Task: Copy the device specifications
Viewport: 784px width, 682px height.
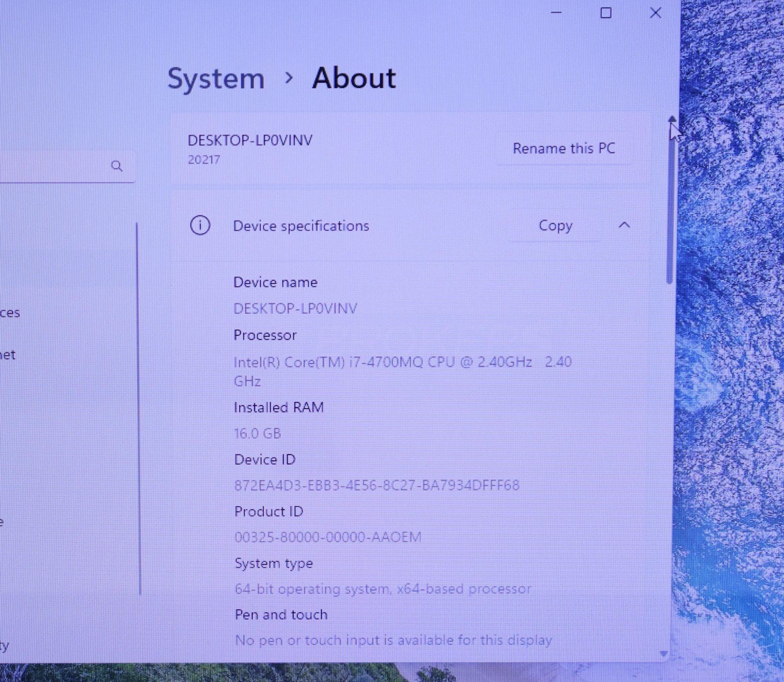Action: coord(555,225)
